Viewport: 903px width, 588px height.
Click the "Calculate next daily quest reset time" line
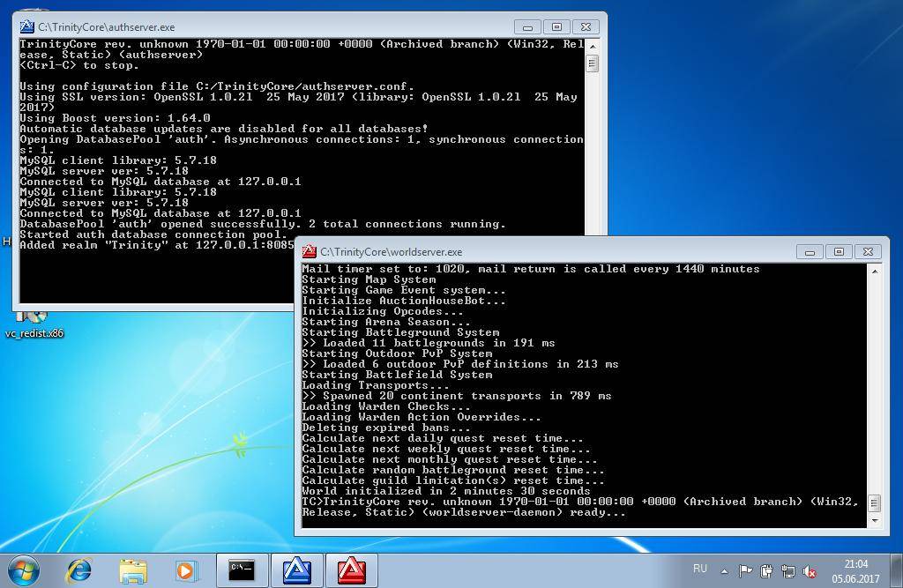click(443, 438)
